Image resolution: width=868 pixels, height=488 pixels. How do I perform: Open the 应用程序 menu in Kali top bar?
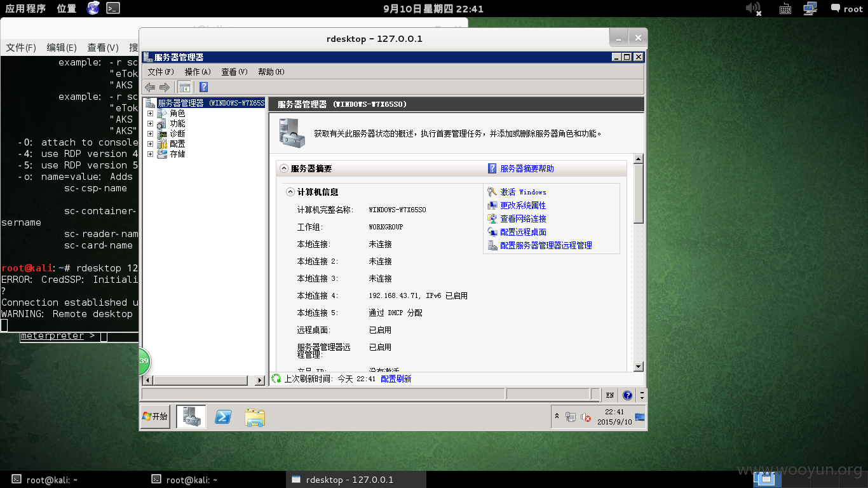point(25,8)
